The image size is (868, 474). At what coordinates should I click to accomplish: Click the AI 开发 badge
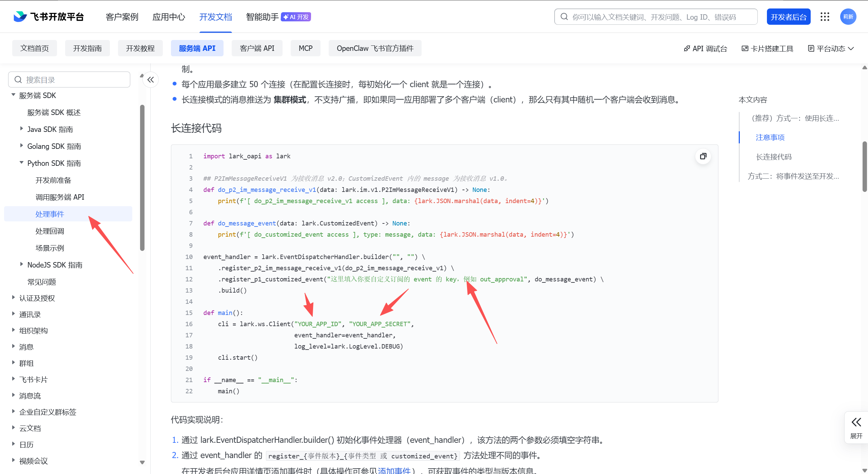coord(296,17)
